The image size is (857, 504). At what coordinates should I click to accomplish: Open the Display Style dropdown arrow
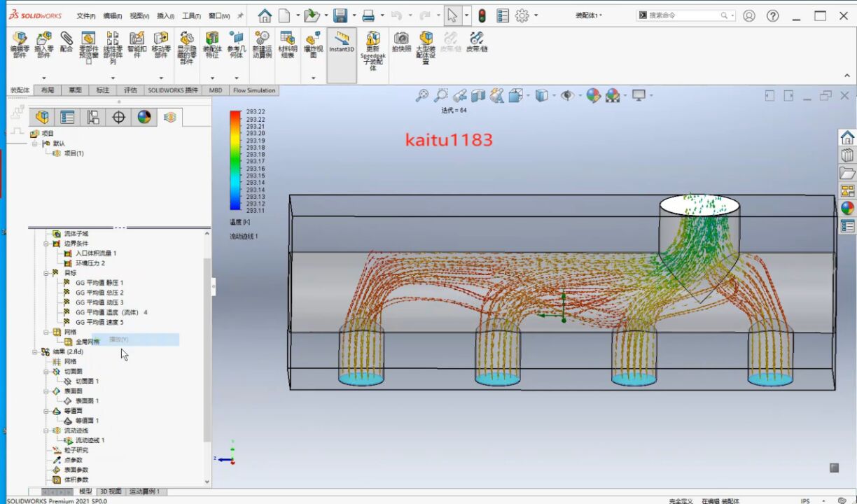[x=553, y=96]
